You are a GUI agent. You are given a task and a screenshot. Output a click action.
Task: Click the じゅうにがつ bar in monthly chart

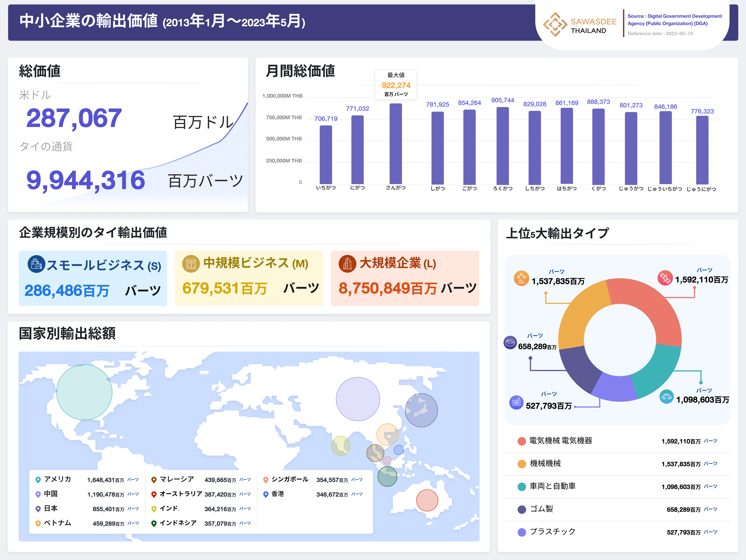[702, 150]
